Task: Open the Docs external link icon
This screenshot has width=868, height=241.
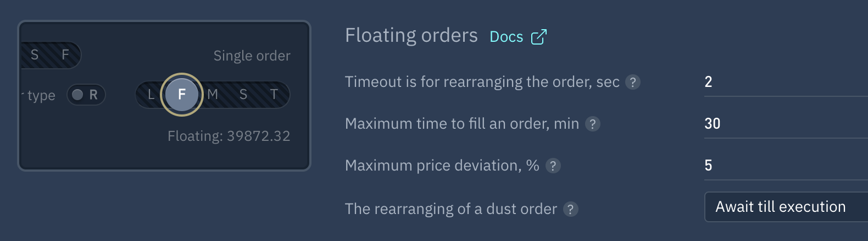Action: click(539, 37)
